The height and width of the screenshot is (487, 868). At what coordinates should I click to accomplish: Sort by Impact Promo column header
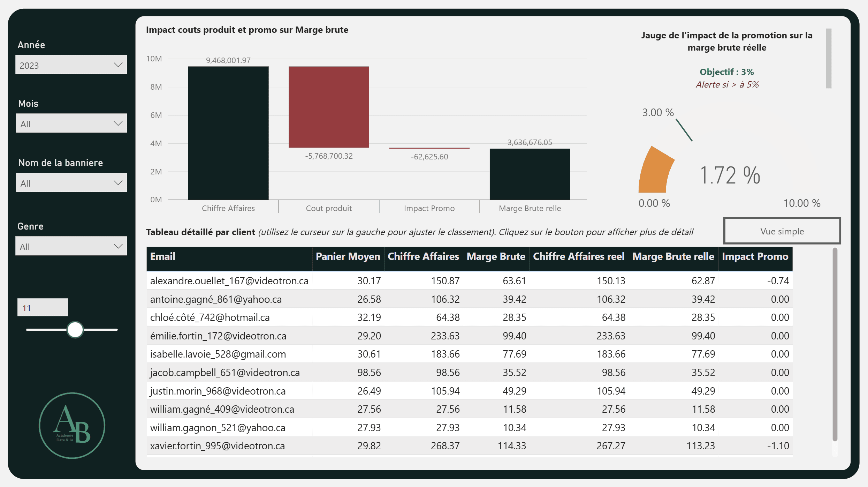(x=755, y=257)
